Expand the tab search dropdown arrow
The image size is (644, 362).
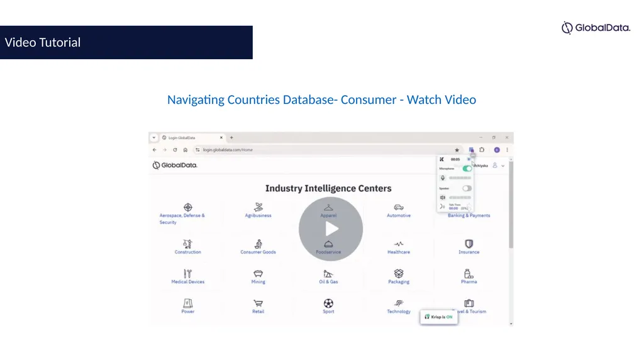tap(153, 138)
